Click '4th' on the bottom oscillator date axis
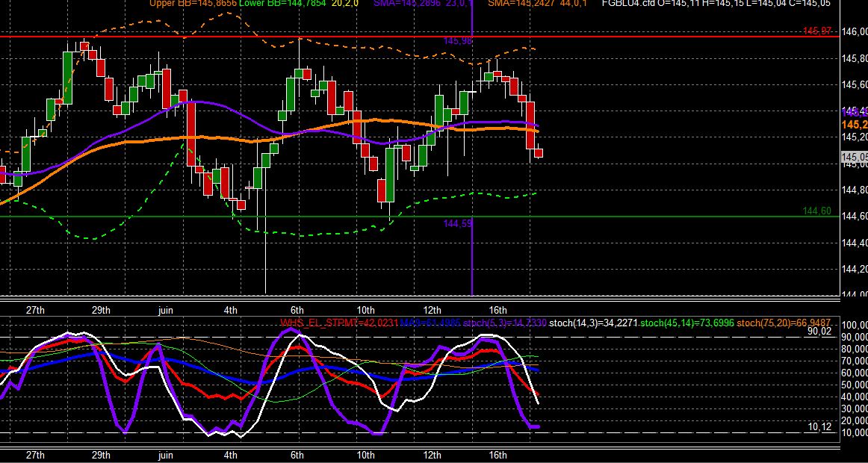Screen dimensions: 868x463 (x=230, y=456)
